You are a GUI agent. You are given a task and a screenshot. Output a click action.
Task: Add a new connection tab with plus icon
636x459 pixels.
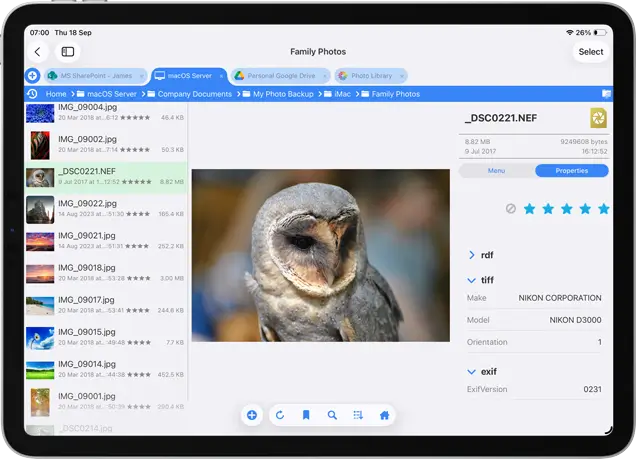tap(32, 76)
